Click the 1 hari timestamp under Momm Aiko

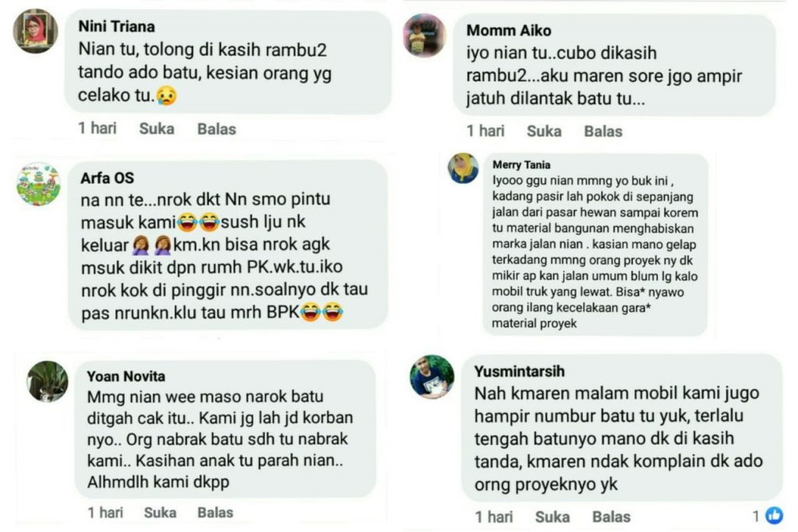pos(486,131)
